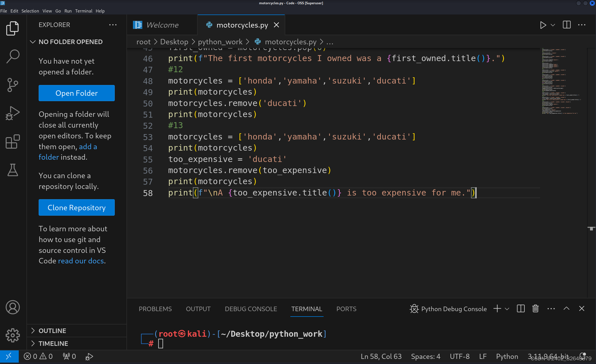The height and width of the screenshot is (364, 596).
Task: Open the Manage gear icon
Action: 12,335
